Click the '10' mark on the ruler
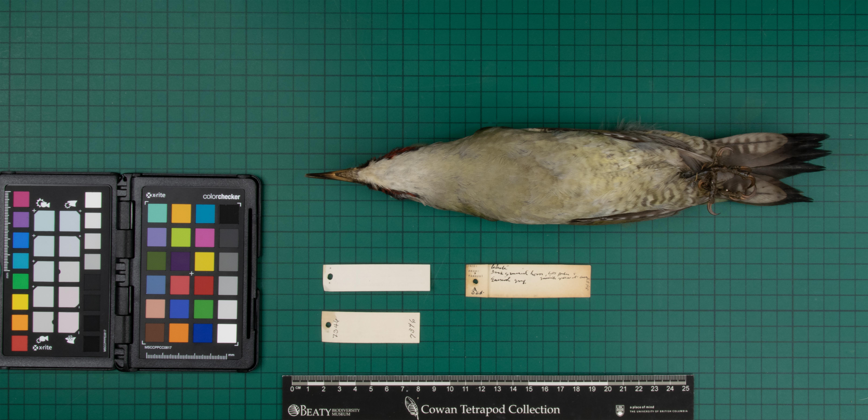This screenshot has width=868, height=420. pos(450,389)
